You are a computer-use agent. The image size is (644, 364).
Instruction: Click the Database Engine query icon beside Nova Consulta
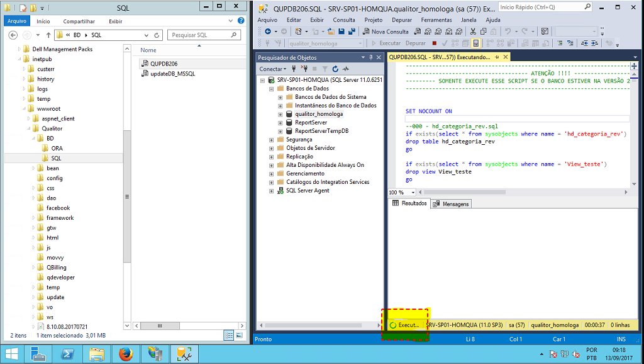(x=418, y=31)
